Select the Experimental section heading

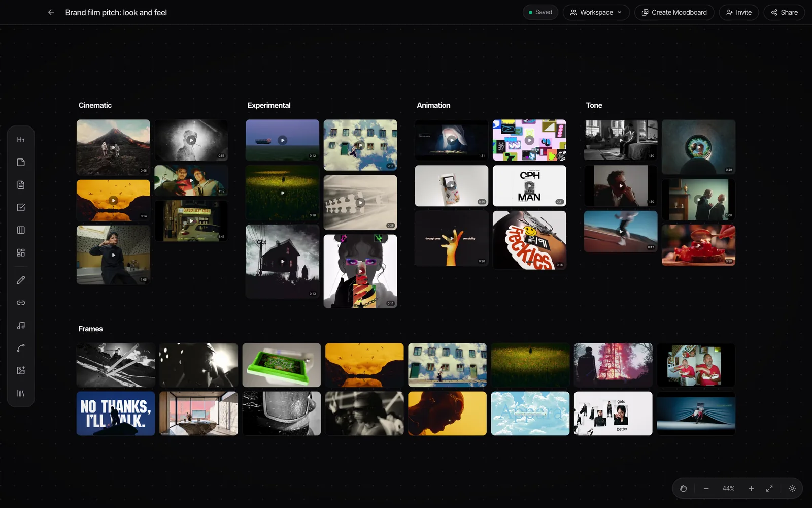pos(269,105)
